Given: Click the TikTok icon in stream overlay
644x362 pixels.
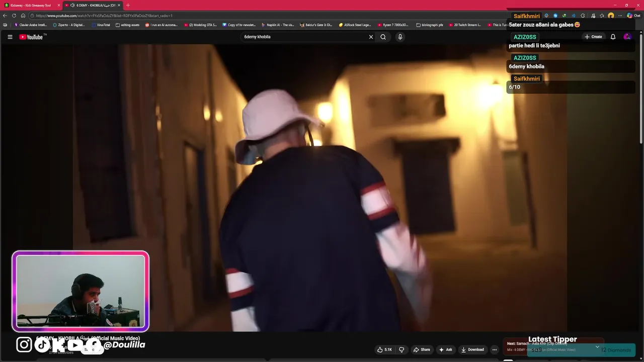Looking at the screenshot, I should click(42, 344).
